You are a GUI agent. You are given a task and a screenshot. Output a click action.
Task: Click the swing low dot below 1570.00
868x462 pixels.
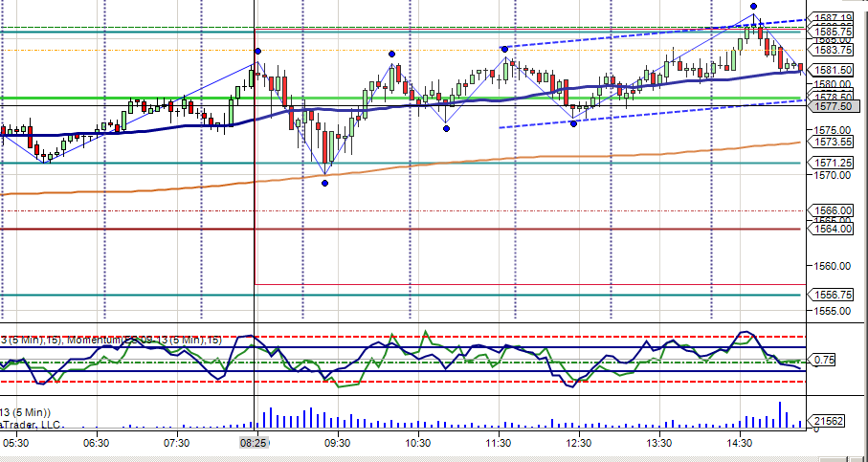tap(325, 183)
